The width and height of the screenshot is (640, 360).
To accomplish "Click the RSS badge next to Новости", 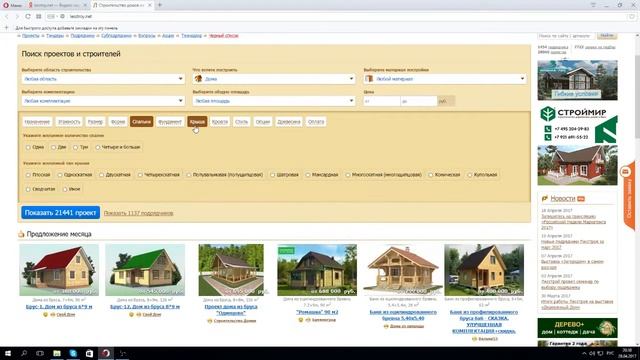I will pyautogui.click(x=581, y=199).
